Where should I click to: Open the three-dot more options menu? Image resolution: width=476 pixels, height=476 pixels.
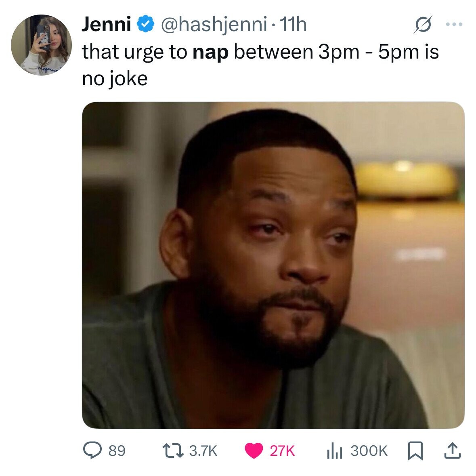[455, 24]
